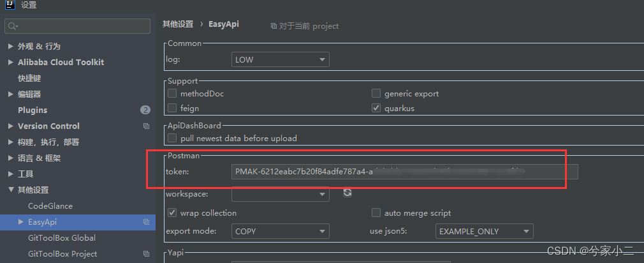The image size is (644, 263).
Task: Uncheck the quarkus checkbox
Action: coord(376,108)
